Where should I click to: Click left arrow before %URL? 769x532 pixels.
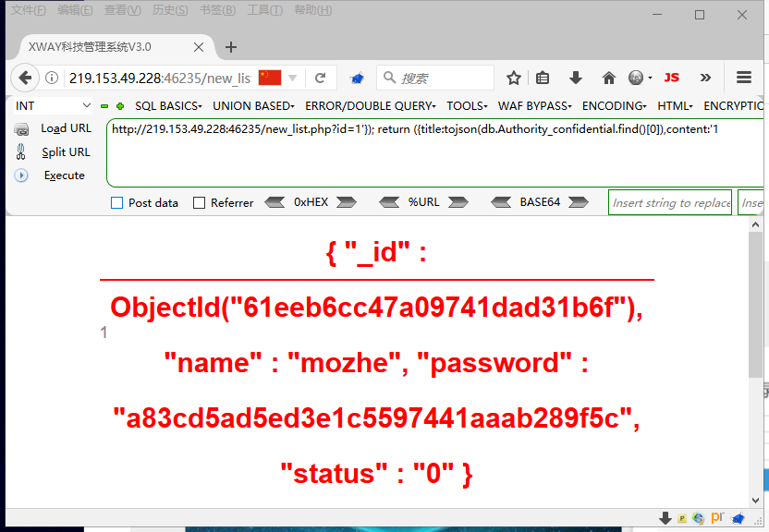pyautogui.click(x=389, y=202)
